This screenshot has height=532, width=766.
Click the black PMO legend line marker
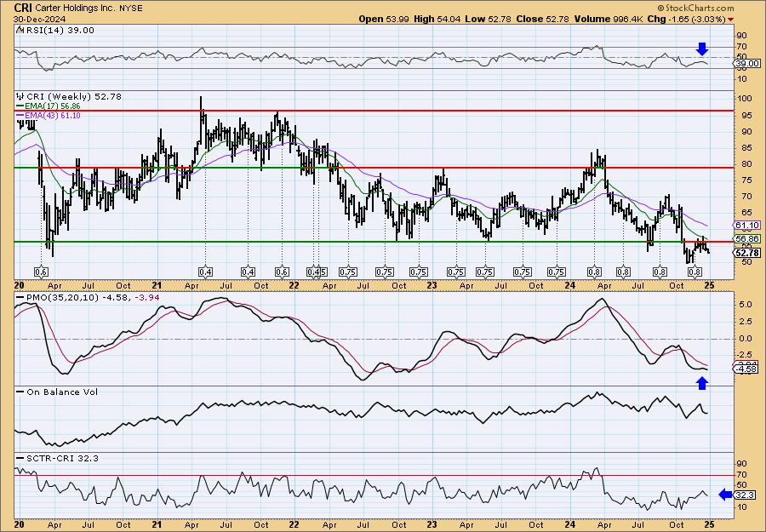(x=20, y=298)
